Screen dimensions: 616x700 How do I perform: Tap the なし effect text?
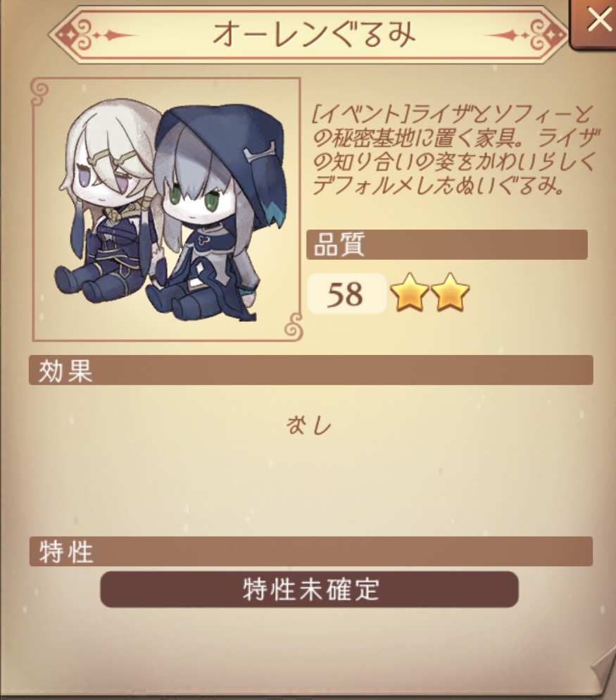click(309, 425)
